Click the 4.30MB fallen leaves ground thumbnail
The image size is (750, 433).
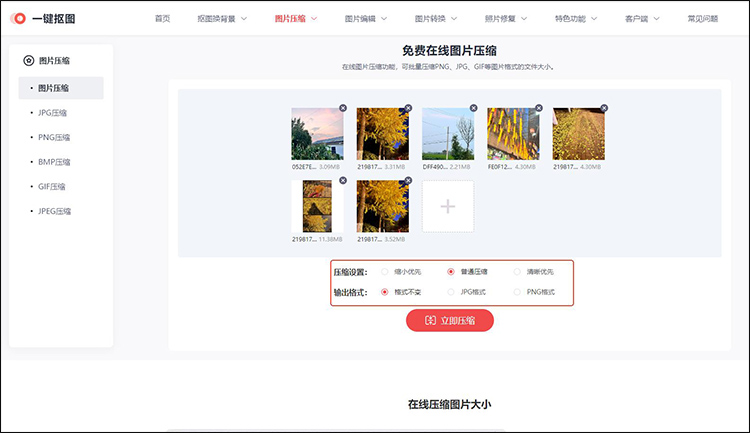[x=579, y=133]
